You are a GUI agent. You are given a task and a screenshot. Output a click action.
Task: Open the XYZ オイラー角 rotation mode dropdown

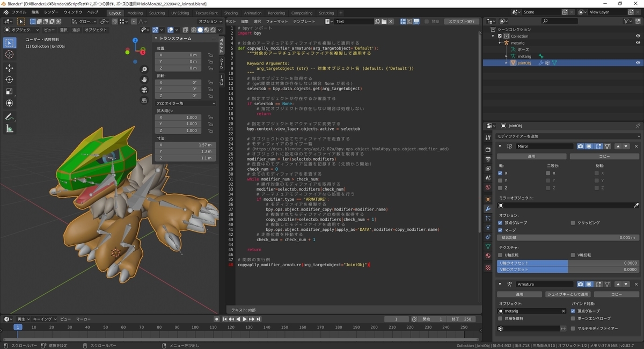click(x=186, y=103)
